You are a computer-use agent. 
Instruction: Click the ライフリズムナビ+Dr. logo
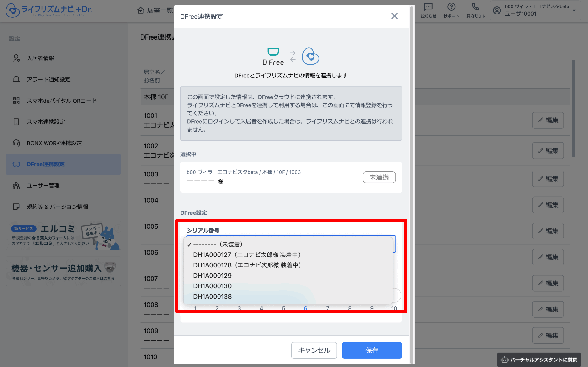(49, 10)
